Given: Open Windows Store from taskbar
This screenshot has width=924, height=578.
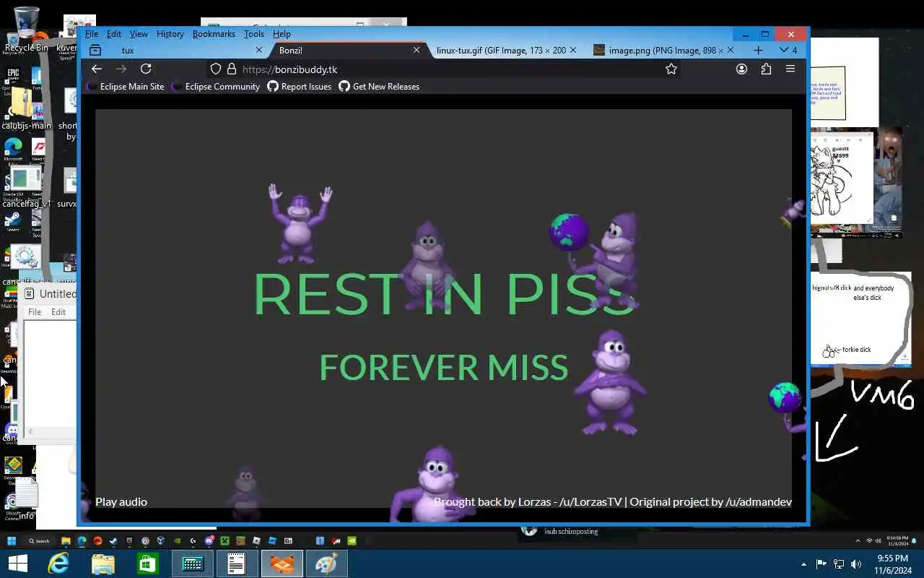Looking at the screenshot, I should pos(148,564).
